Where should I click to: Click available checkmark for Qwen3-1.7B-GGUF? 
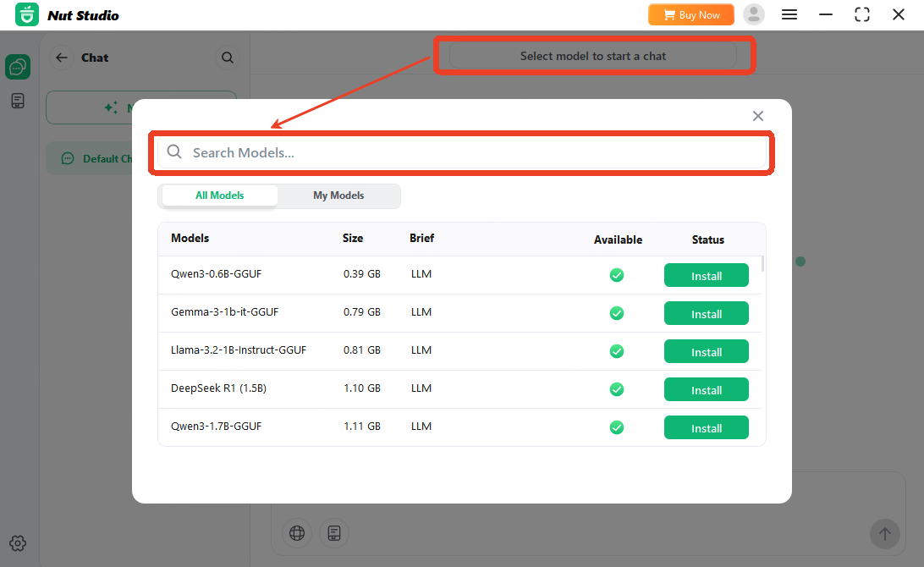(x=617, y=427)
